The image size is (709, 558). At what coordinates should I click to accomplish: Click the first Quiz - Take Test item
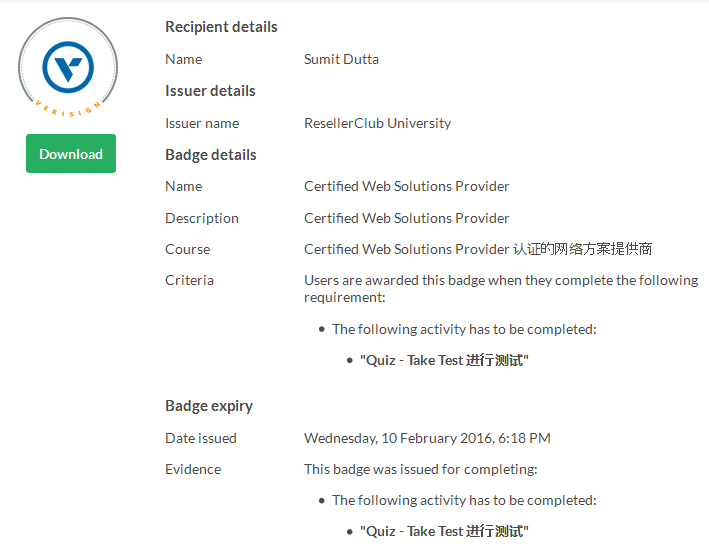(443, 360)
